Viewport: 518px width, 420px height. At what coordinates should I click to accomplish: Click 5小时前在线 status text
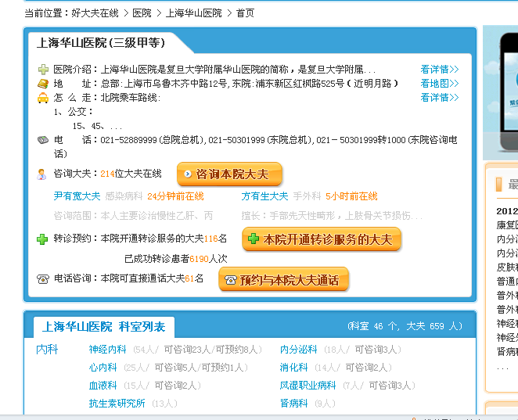[351, 196]
